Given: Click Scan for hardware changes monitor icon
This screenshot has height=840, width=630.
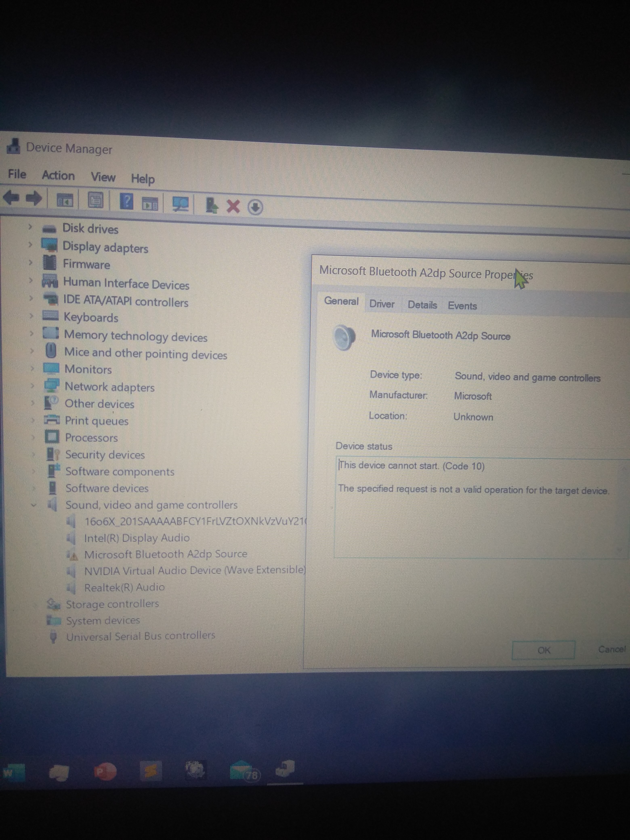Looking at the screenshot, I should point(180,204).
